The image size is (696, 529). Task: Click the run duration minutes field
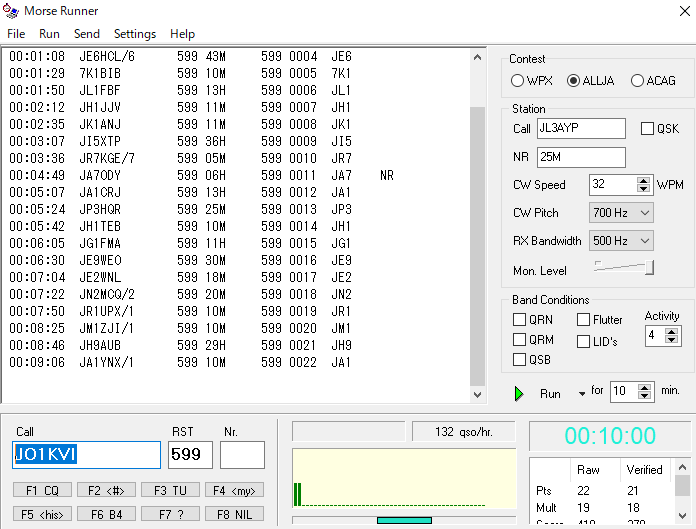point(624,391)
